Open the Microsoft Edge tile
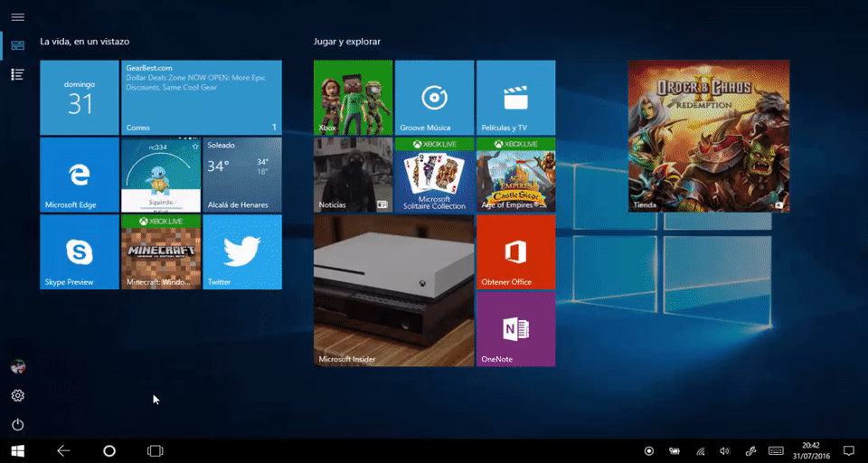The image size is (868, 463). click(79, 175)
